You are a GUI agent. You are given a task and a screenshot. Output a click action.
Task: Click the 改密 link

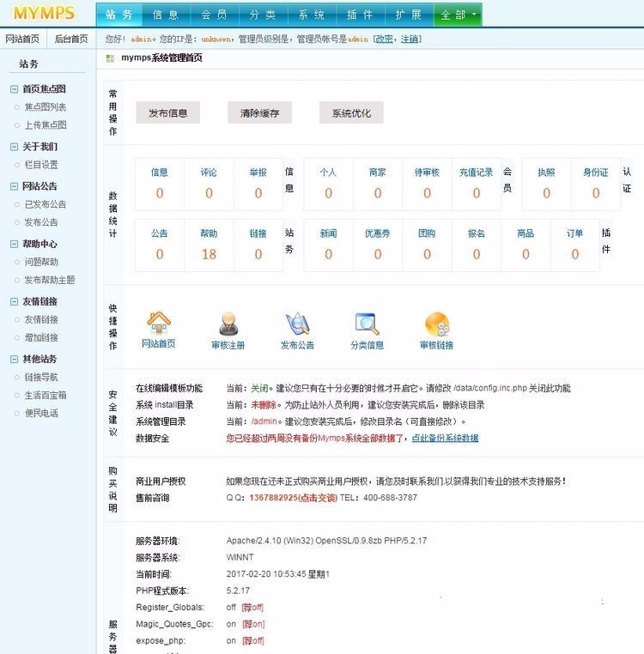384,39
